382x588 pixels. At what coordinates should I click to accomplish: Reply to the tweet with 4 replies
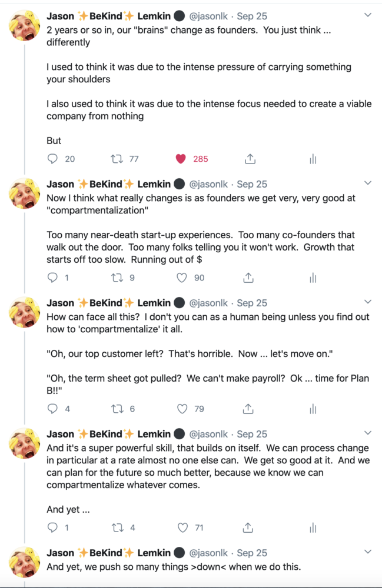[52, 409]
